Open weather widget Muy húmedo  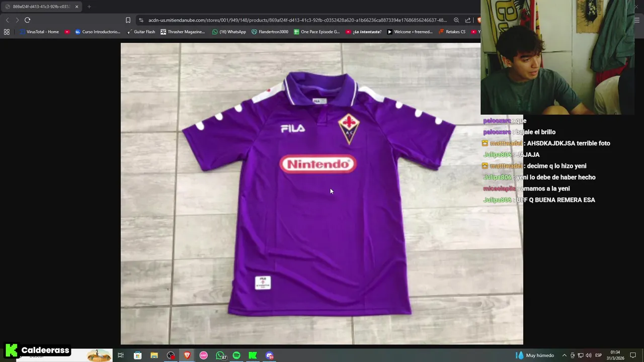[x=535, y=355]
